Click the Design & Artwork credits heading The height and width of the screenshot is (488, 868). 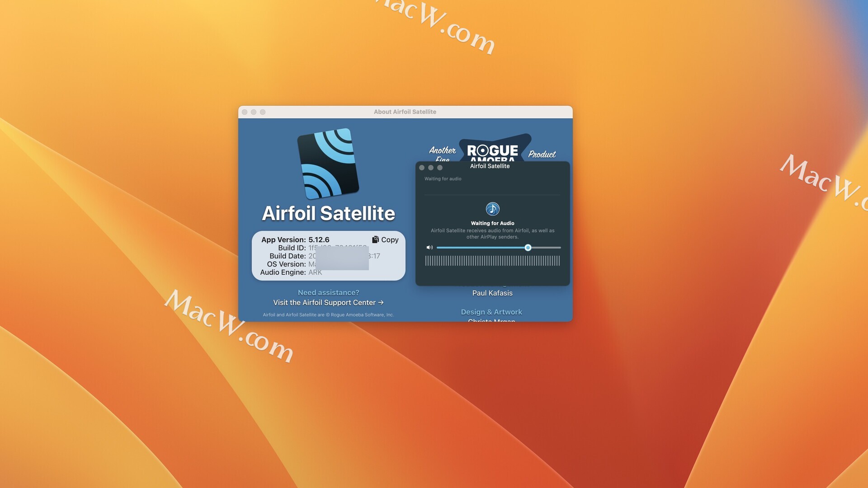[491, 312]
